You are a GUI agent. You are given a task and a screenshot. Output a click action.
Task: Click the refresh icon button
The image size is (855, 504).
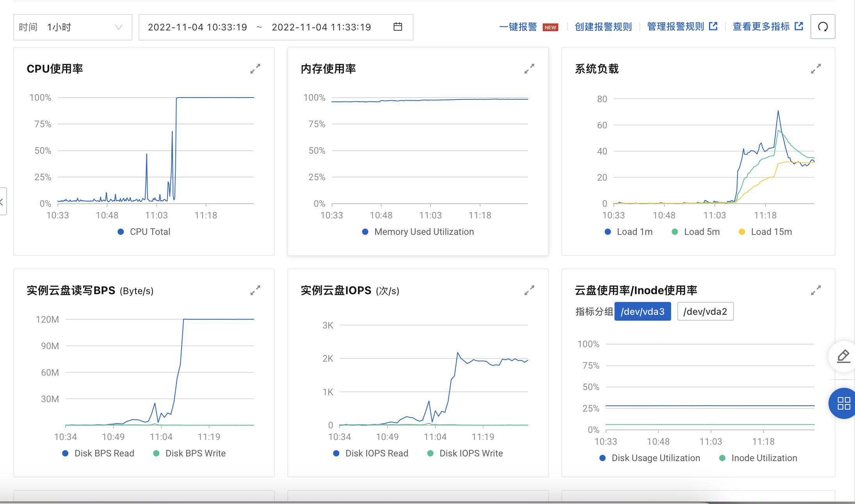pos(823,27)
